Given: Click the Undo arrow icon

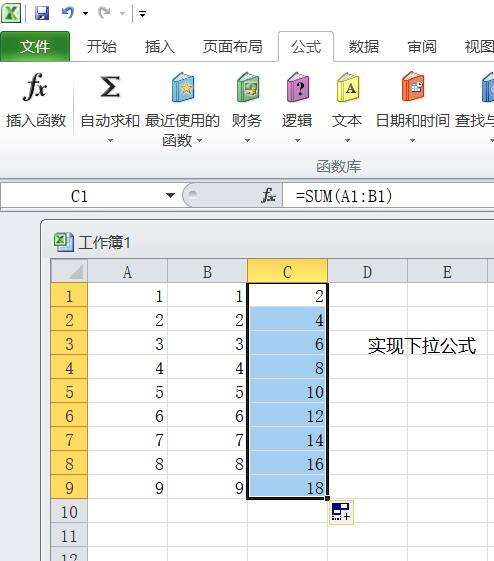Looking at the screenshot, I should point(68,13).
